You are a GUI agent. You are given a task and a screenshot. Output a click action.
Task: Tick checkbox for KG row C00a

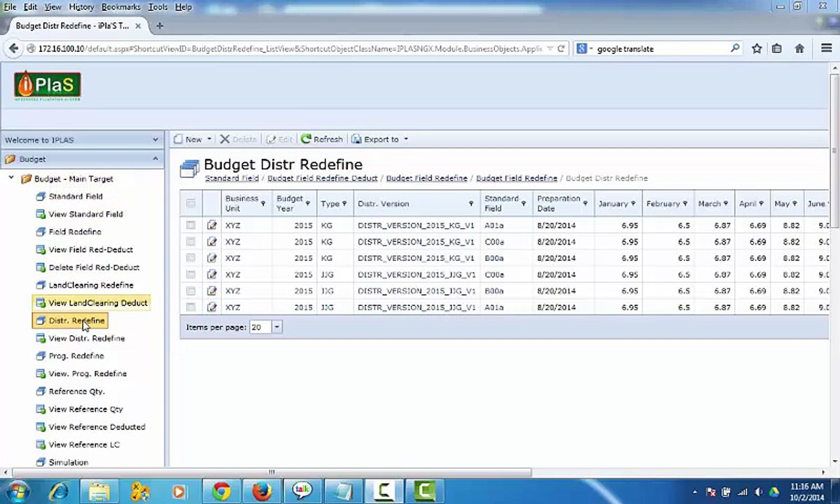pyautogui.click(x=190, y=241)
